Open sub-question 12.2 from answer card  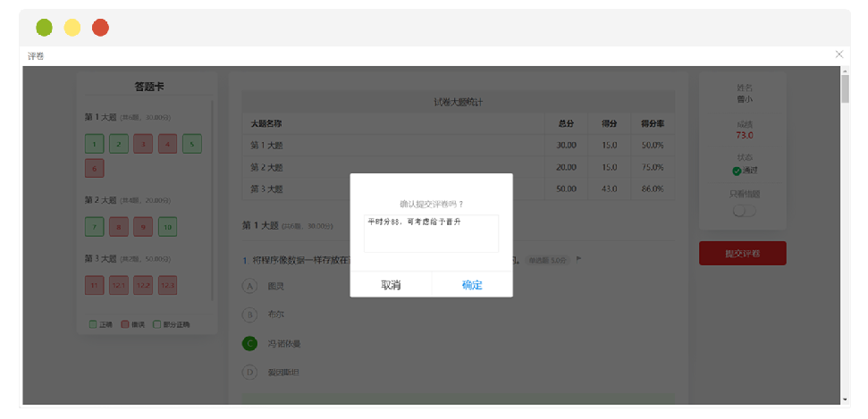click(143, 285)
